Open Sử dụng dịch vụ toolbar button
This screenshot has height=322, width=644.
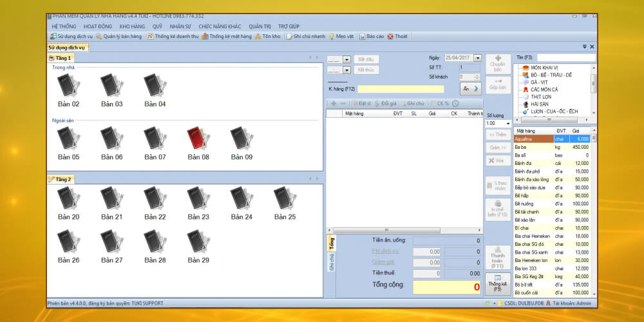coord(71,37)
